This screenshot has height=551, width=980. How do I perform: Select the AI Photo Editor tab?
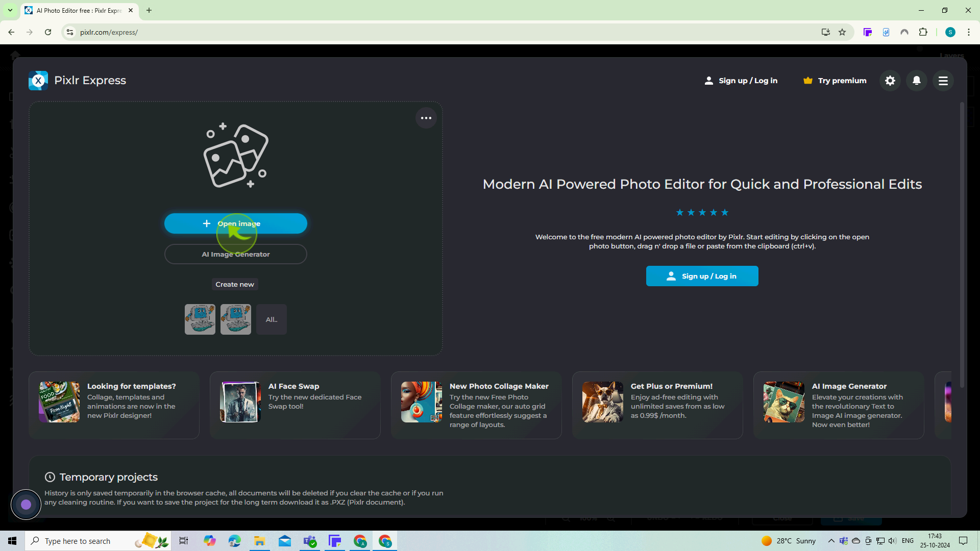pyautogui.click(x=79, y=10)
